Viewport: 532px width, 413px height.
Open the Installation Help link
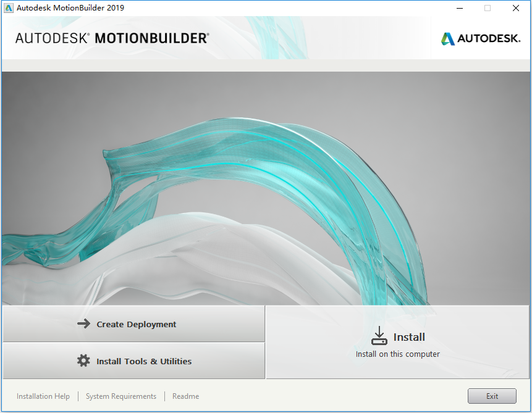point(43,396)
